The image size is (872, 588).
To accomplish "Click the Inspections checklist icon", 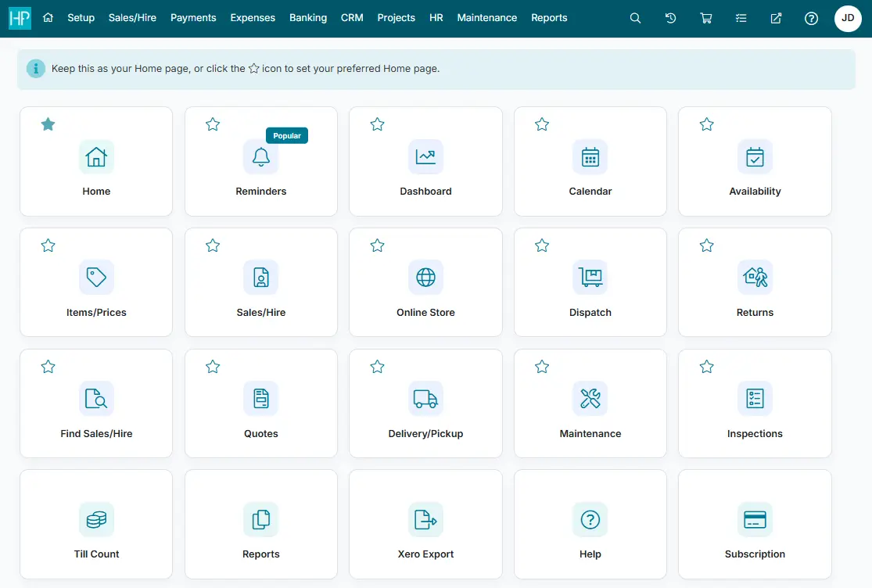I will [x=755, y=399].
